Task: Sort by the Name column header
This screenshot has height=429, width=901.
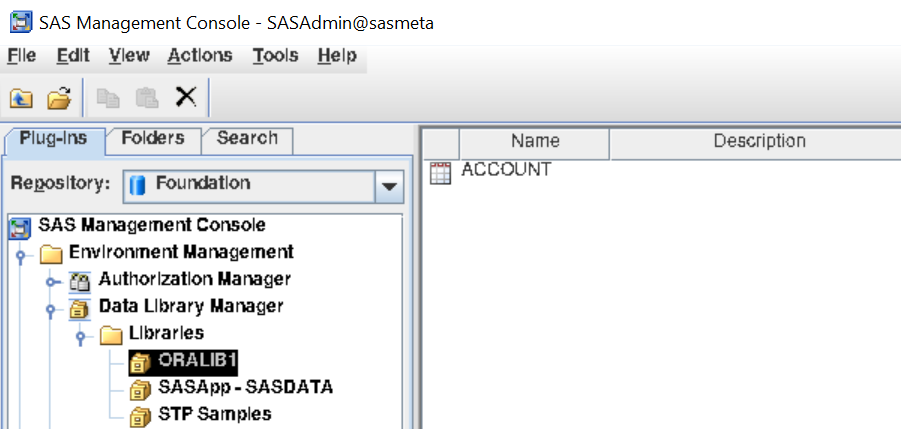Action: [534, 142]
